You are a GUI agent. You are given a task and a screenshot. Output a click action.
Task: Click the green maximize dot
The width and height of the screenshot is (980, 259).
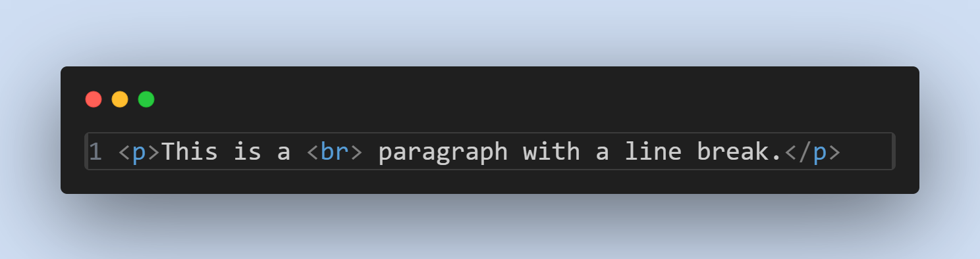coord(146,99)
